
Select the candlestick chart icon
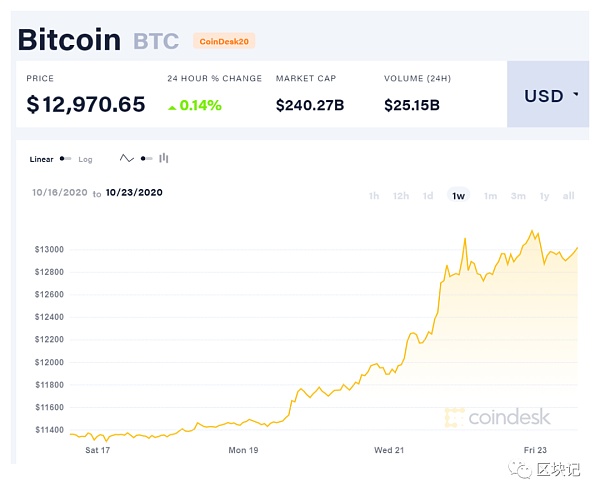point(164,159)
